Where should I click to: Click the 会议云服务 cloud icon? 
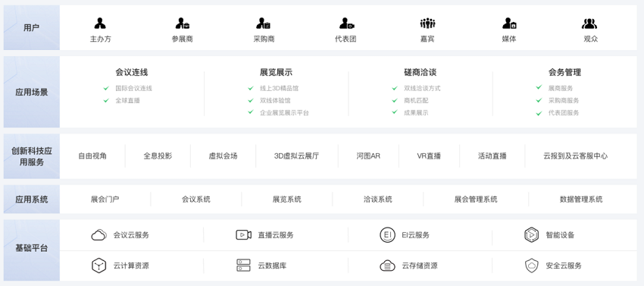tap(99, 235)
